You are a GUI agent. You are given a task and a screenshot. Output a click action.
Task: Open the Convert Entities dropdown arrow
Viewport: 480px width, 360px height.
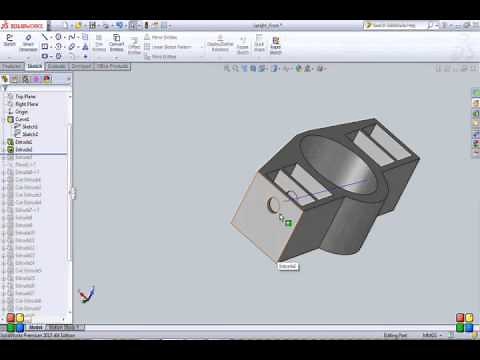tap(116, 57)
